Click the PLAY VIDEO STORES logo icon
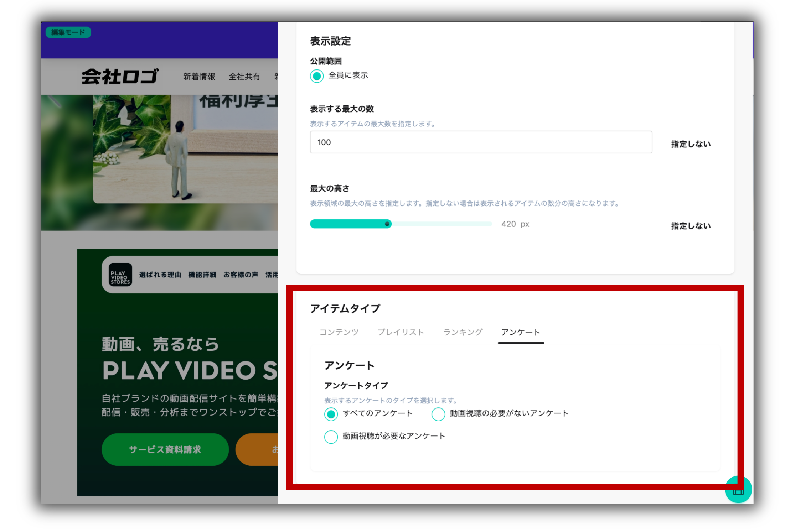 120,275
